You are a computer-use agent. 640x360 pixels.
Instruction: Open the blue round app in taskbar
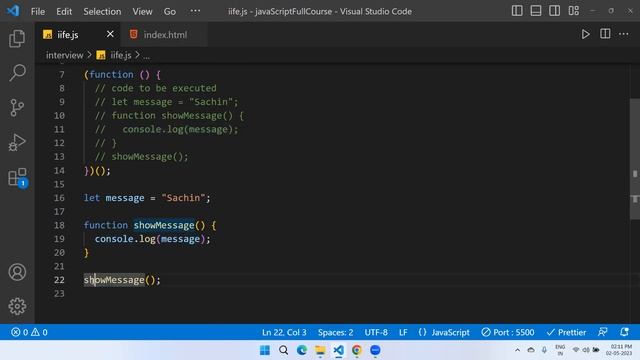pyautogui.click(x=375, y=350)
